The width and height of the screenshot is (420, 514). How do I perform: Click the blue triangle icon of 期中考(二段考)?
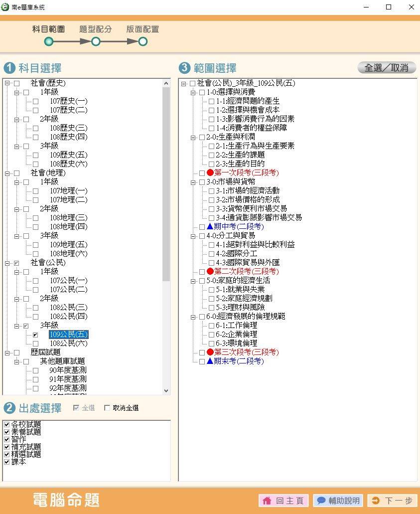(x=210, y=226)
